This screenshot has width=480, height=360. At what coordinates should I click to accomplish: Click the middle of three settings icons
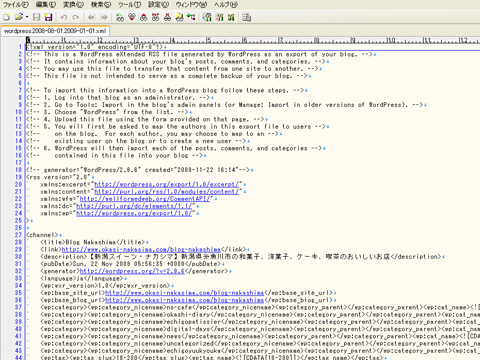(219, 17)
